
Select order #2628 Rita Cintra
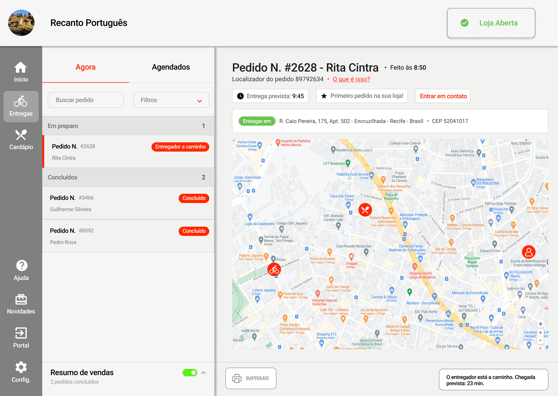coord(128,152)
